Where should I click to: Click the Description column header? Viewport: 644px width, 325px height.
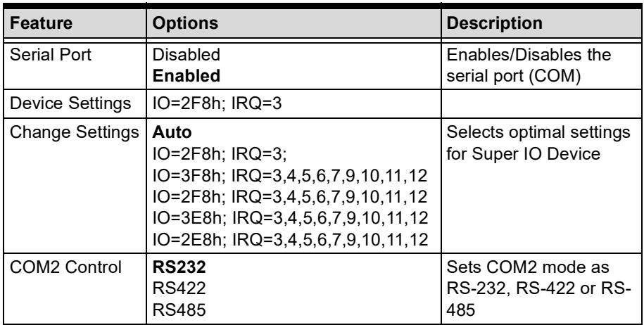pyautogui.click(x=495, y=23)
